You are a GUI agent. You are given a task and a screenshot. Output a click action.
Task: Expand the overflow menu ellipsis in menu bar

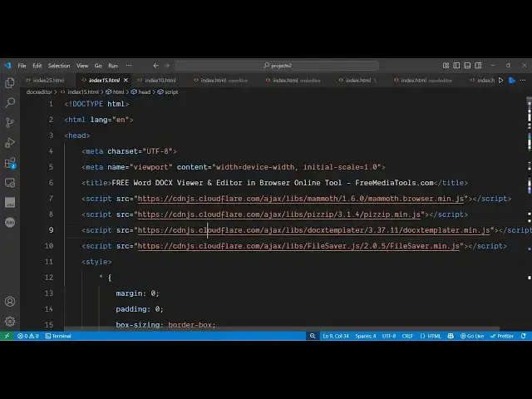[x=129, y=66]
